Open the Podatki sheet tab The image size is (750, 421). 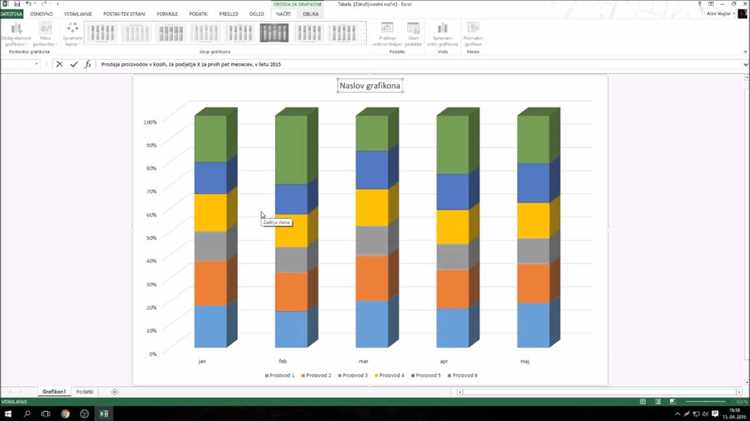click(x=85, y=392)
